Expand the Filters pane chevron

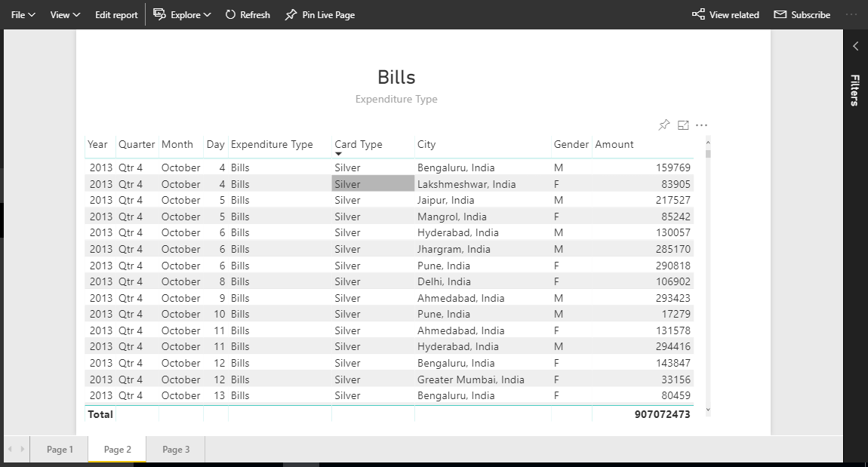pyautogui.click(x=855, y=47)
